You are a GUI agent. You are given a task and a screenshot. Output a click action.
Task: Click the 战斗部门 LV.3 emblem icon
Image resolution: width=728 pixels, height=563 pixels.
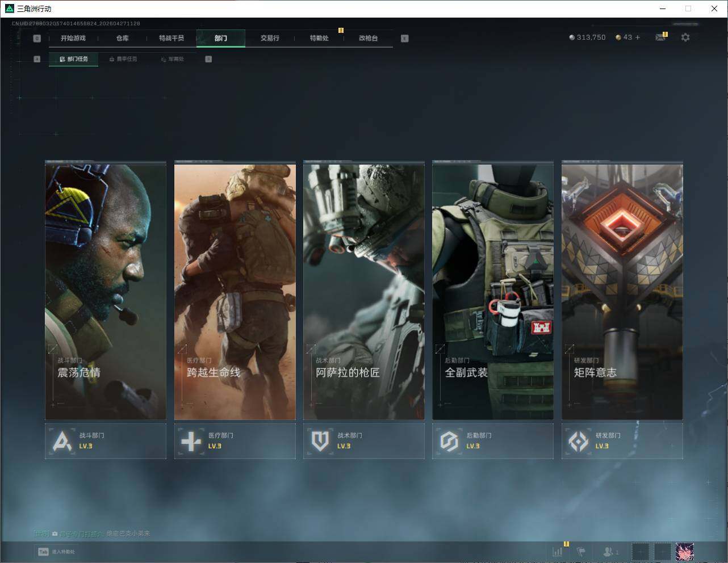click(62, 441)
